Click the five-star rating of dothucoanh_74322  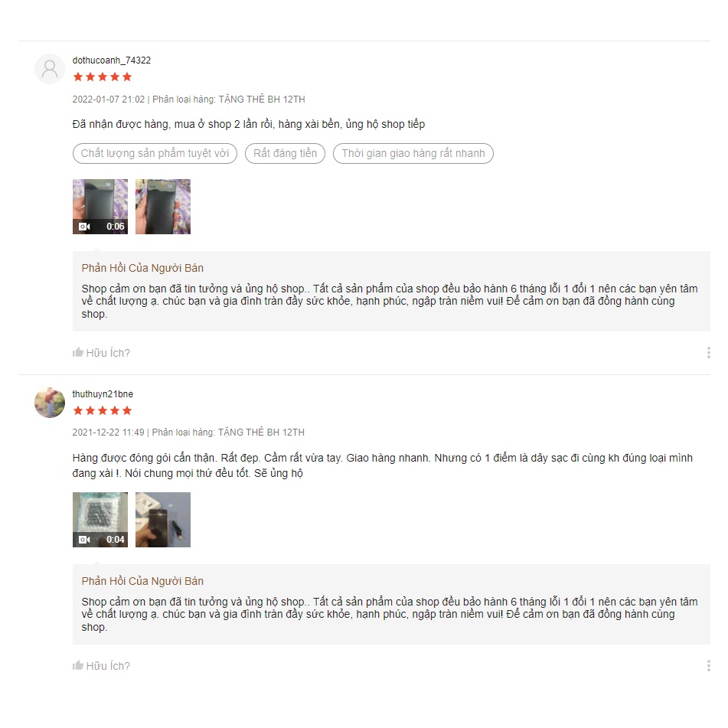click(x=103, y=77)
